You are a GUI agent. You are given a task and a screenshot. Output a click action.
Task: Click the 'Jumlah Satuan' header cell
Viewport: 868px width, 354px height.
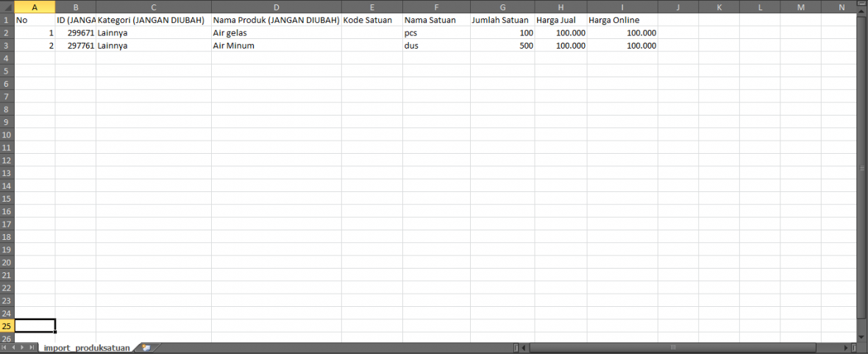tap(502, 20)
